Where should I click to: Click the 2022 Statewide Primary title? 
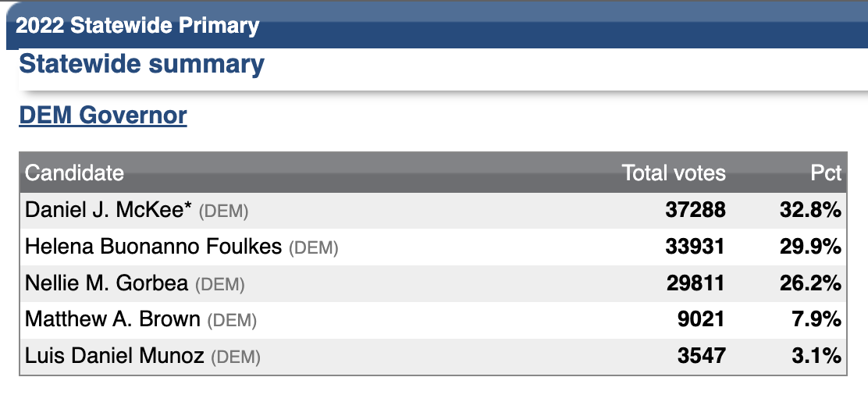137,25
